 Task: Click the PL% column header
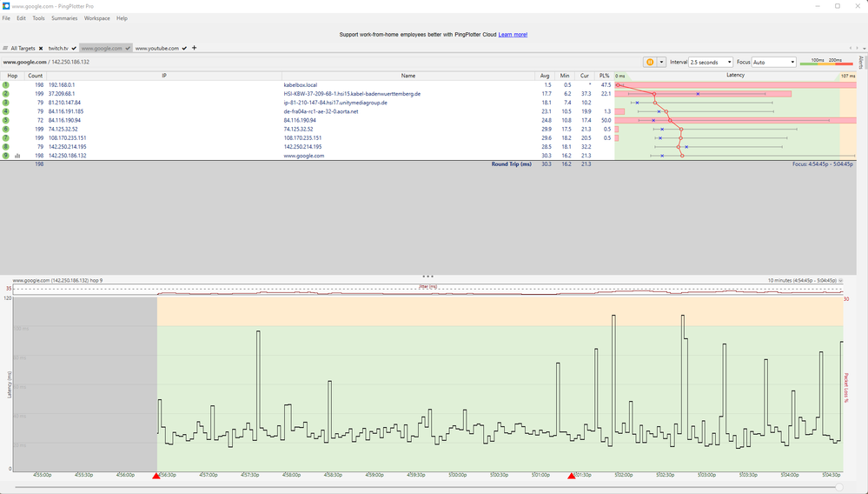(x=604, y=76)
